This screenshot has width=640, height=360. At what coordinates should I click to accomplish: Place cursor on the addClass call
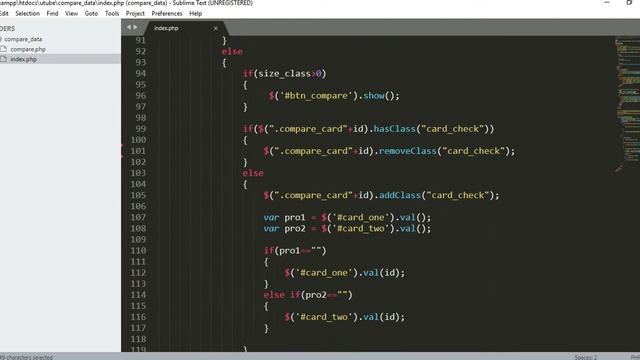click(x=400, y=195)
